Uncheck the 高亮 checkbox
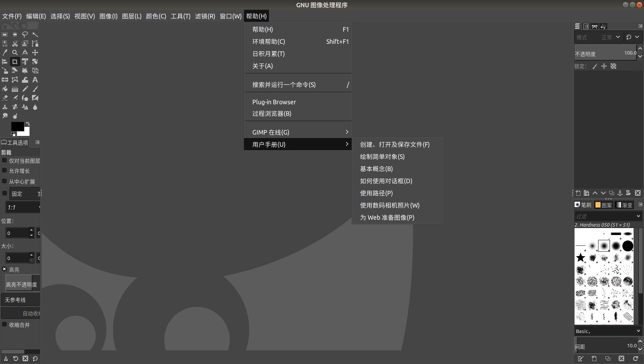 [5, 269]
